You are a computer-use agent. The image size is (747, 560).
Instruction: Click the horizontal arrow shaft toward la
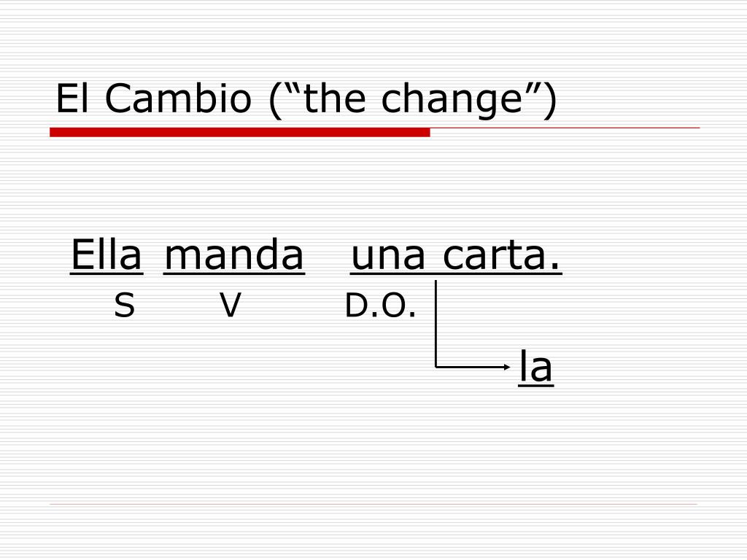(470, 367)
